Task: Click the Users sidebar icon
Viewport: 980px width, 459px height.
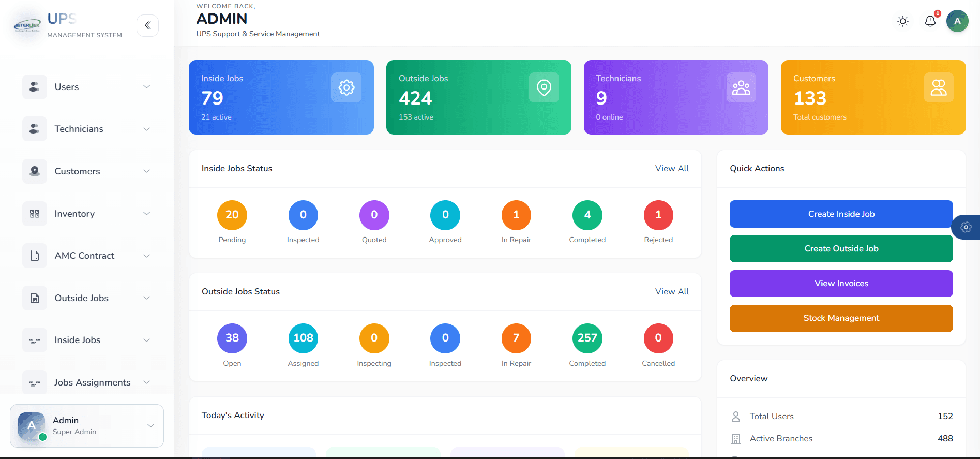Action: (35, 87)
